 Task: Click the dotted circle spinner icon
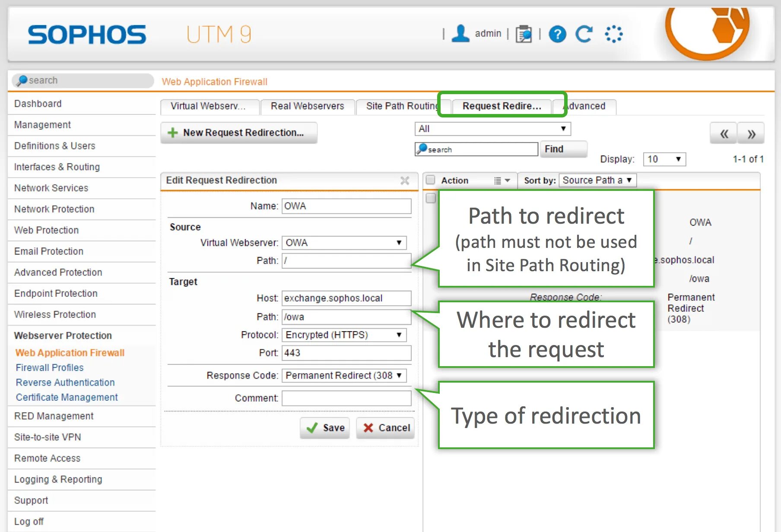[613, 34]
